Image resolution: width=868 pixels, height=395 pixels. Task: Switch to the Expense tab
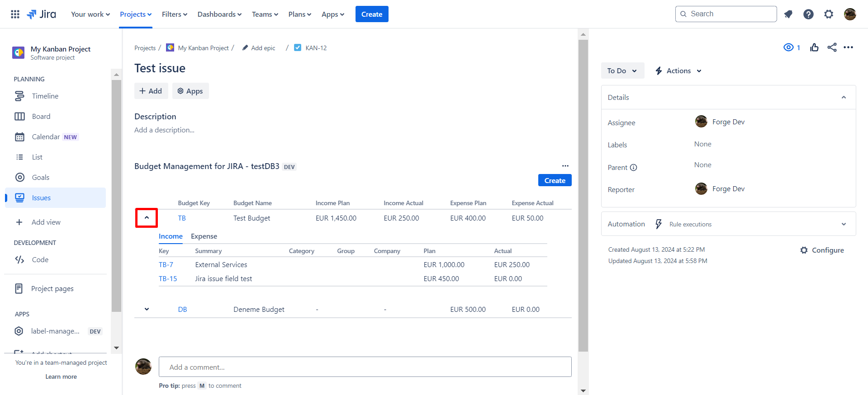click(x=204, y=236)
